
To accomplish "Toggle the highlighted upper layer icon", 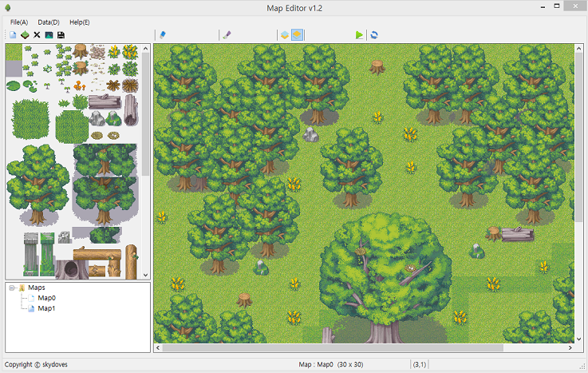I will pos(297,35).
